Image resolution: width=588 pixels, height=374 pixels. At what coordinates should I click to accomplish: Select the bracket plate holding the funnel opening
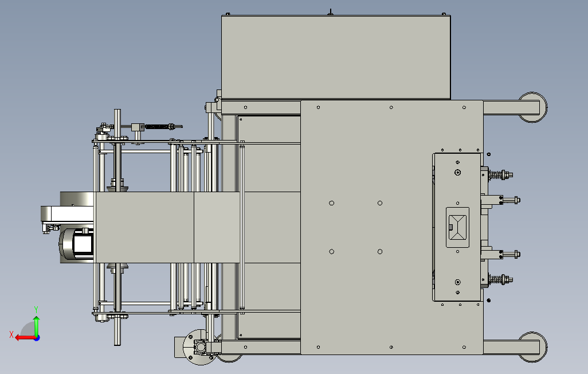457,227
